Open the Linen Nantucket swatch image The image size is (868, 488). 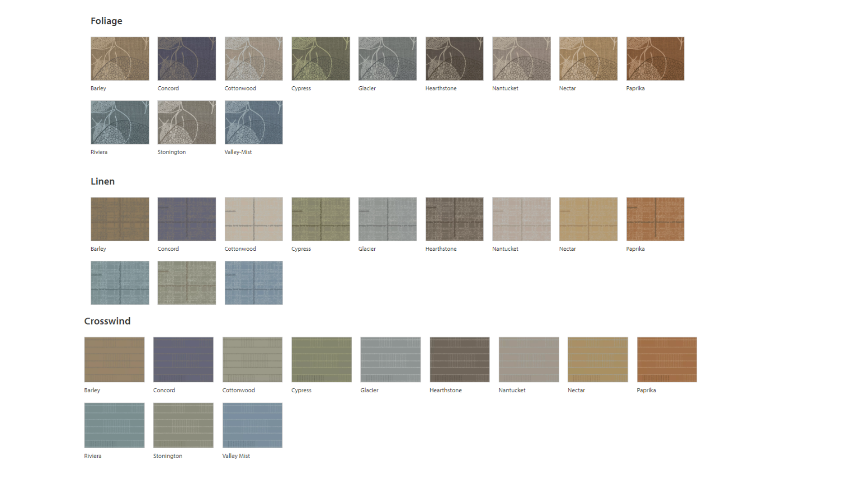coord(521,219)
